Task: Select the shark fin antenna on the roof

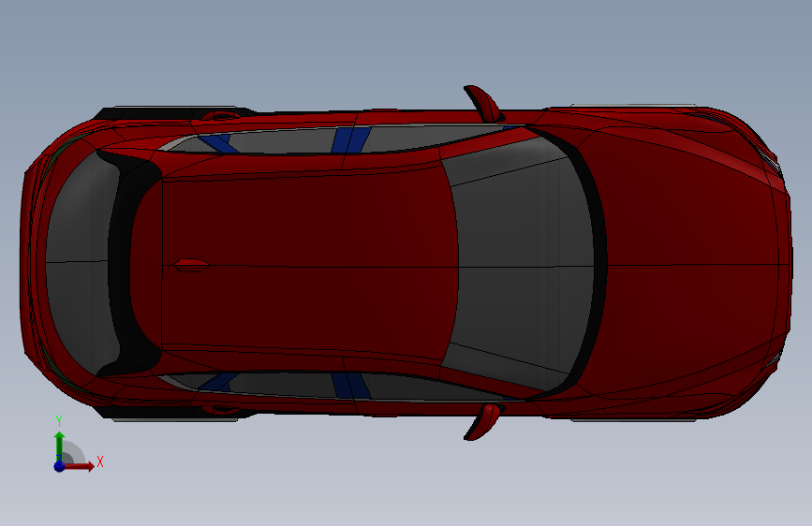Action: (191, 265)
